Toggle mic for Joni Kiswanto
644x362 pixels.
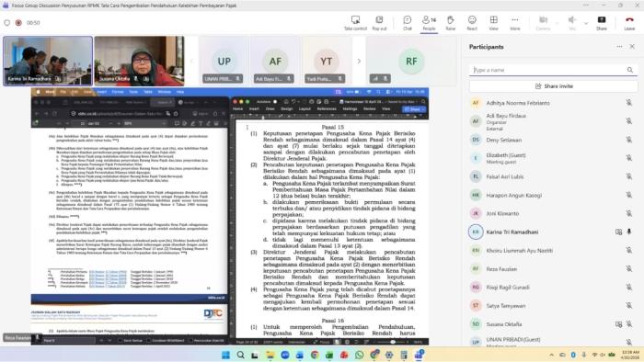click(628, 213)
